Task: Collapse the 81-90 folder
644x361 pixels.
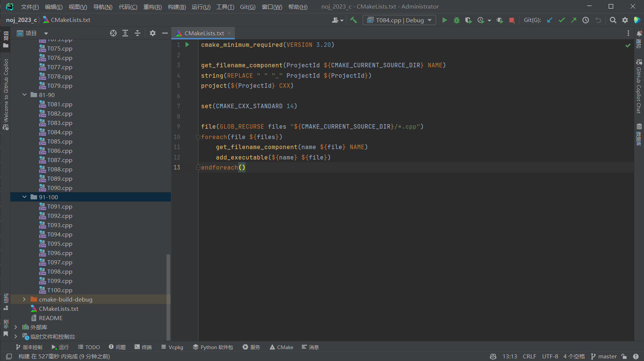Action: pos(24,95)
